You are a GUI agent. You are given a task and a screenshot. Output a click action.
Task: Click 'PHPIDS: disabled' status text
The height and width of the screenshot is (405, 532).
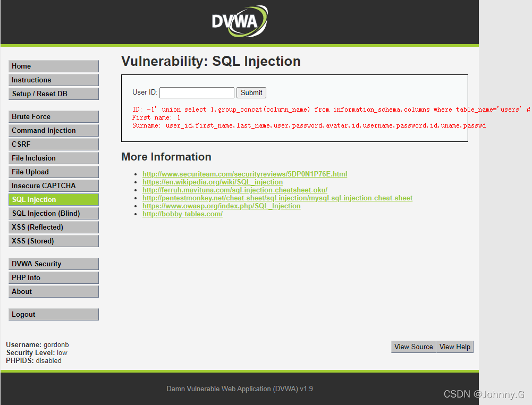[x=33, y=361]
